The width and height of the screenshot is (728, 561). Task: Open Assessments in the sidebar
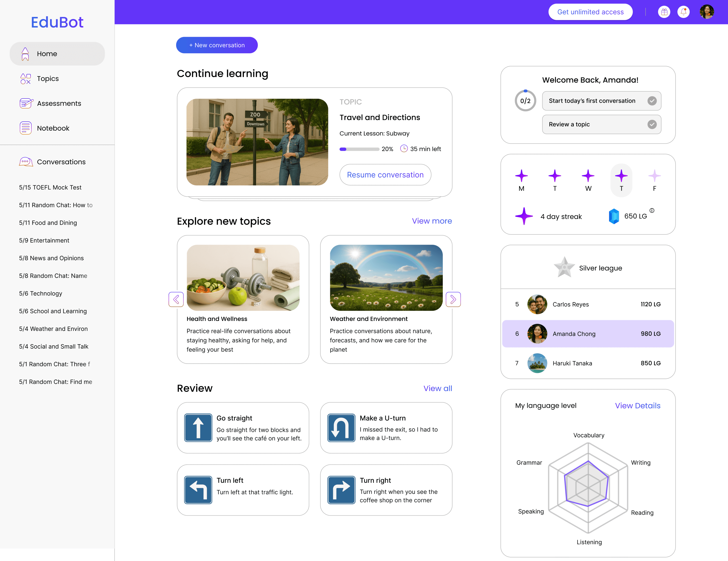coord(59,103)
